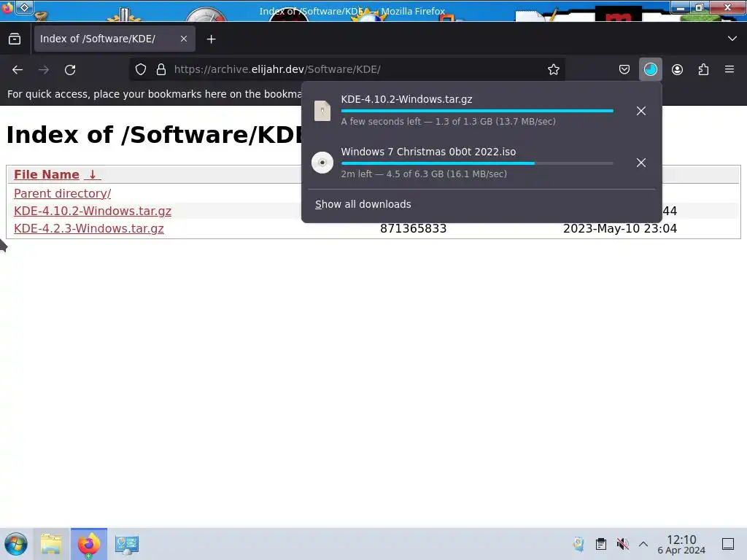Open the Firefox View recent browsing icon

click(x=15, y=39)
